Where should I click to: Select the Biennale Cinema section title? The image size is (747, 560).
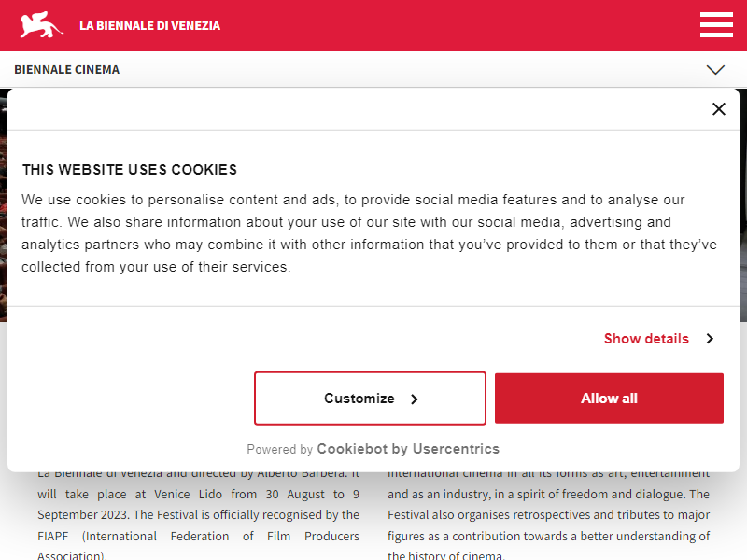[66, 69]
